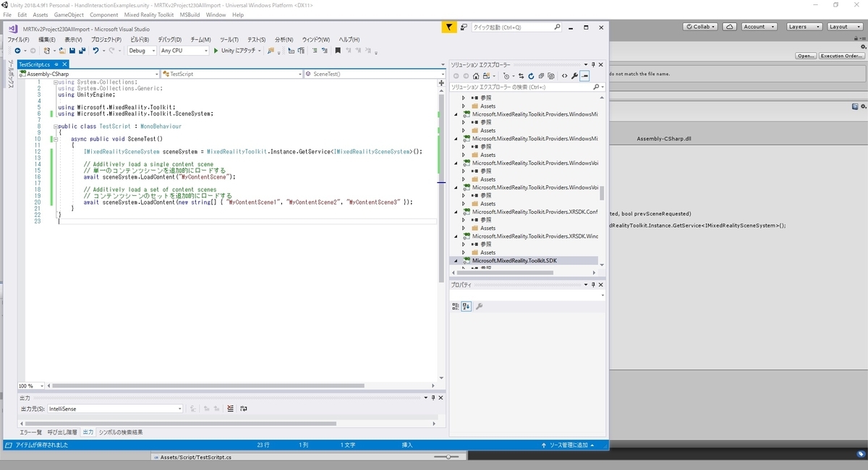Image resolution: width=868 pixels, height=470 pixels.
Task: Switch to the エラー一覧 tab
Action: 30,432
